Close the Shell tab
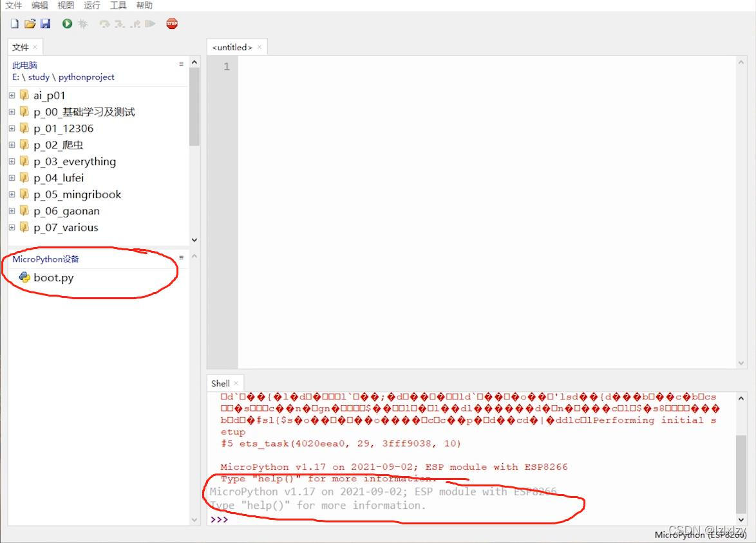The width and height of the screenshot is (756, 543). click(236, 383)
